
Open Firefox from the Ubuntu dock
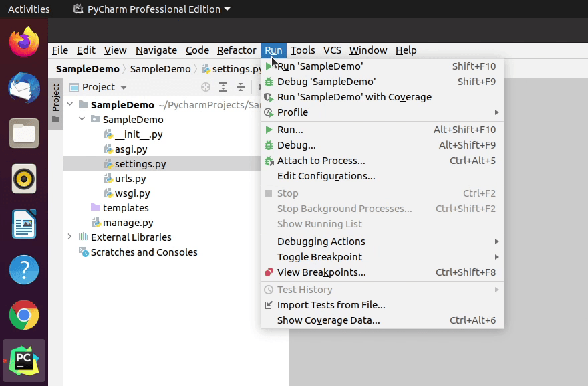(24, 42)
